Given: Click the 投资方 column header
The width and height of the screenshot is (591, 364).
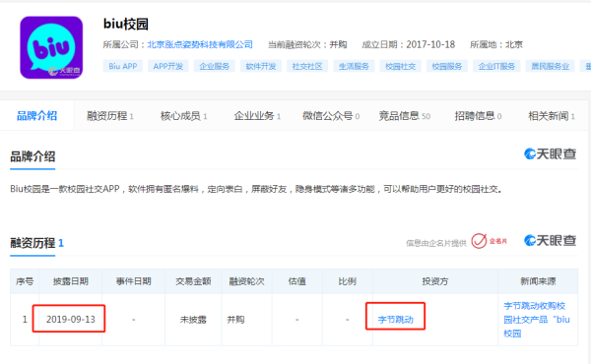Looking at the screenshot, I should [x=435, y=281].
